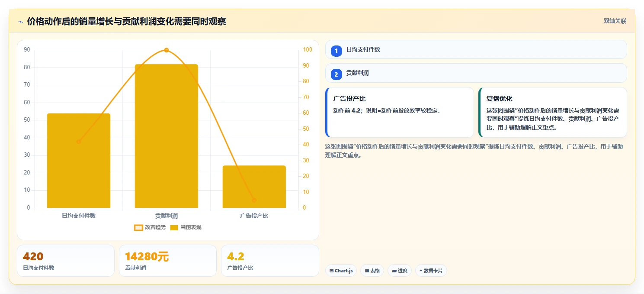Click the text 动作前 4.2；说明=动作前投放效率较稳定。
The image size is (644, 294).
pos(387,110)
